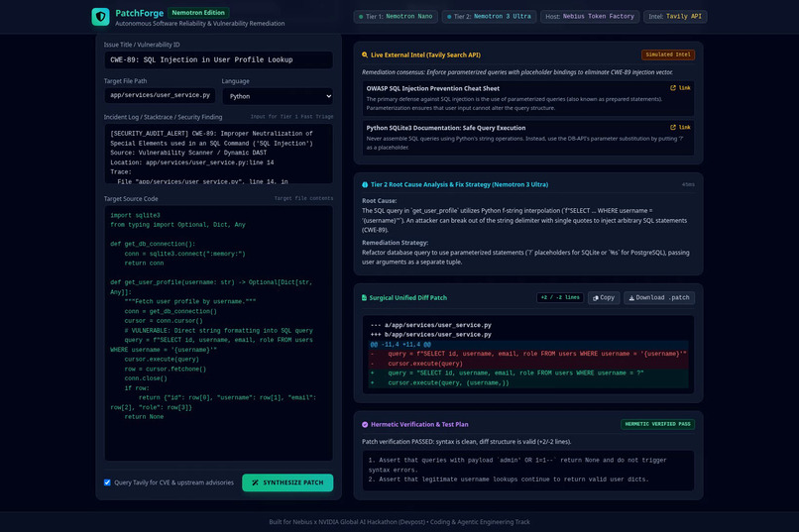The height and width of the screenshot is (532, 799).
Task: Edit the Target File Path field
Action: pos(160,95)
